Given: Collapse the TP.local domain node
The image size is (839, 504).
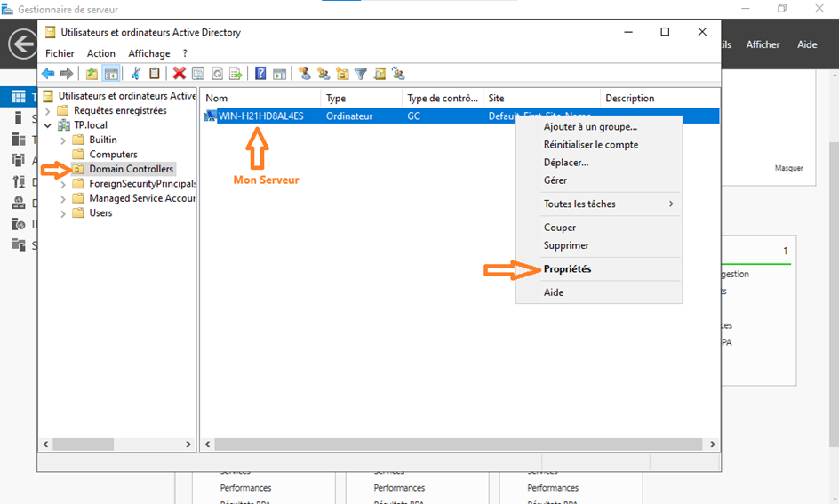Looking at the screenshot, I should (48, 125).
